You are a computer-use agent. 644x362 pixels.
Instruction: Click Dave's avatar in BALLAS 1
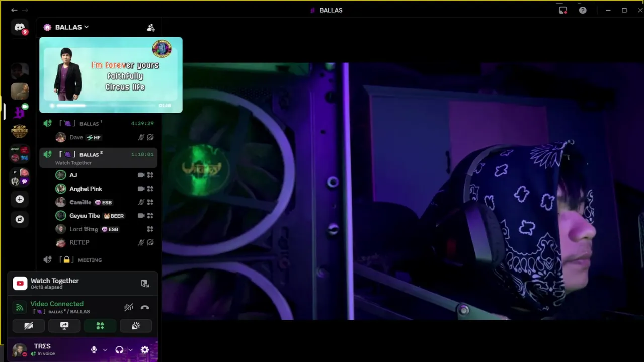61,137
